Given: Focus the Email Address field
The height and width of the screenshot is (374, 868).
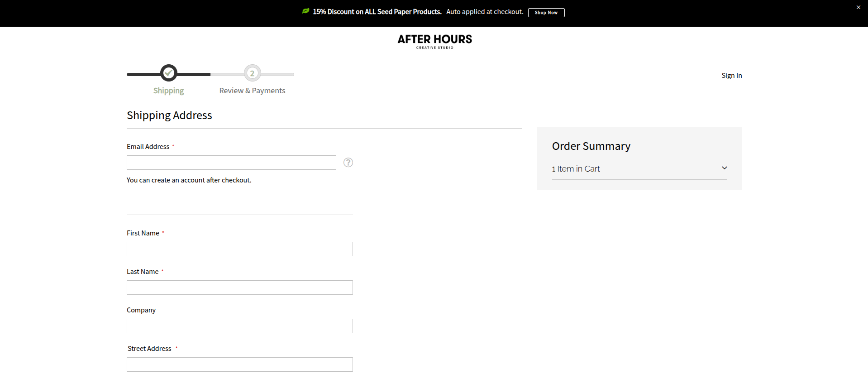Looking at the screenshot, I should [x=231, y=163].
